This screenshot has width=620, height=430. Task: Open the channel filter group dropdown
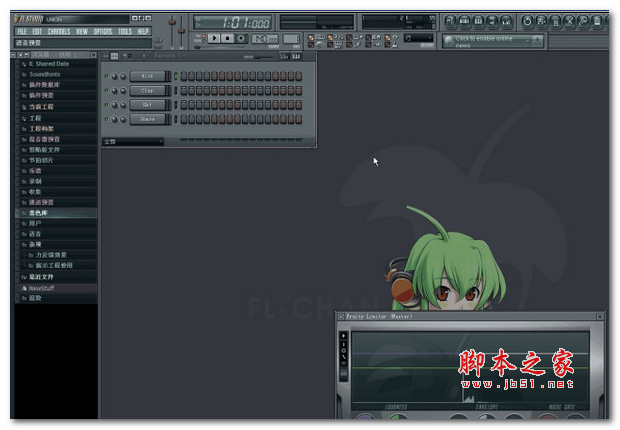(x=133, y=142)
